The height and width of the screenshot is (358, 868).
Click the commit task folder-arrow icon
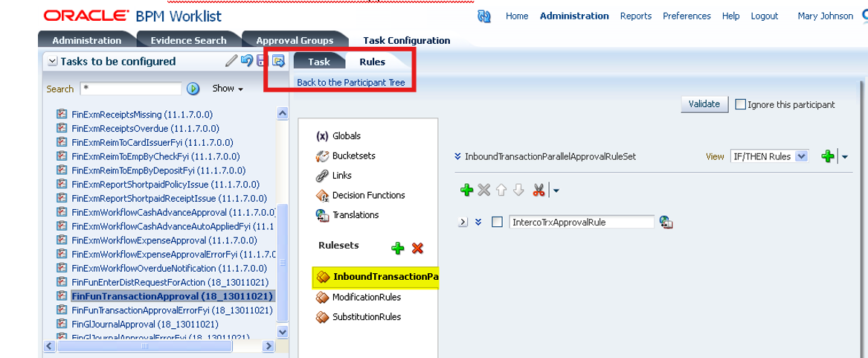(278, 61)
